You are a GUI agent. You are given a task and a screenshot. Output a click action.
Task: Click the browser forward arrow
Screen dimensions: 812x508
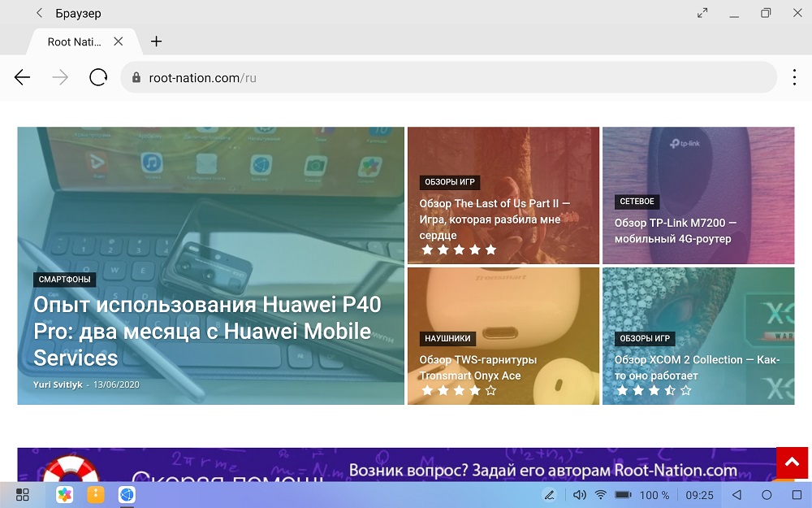click(60, 78)
